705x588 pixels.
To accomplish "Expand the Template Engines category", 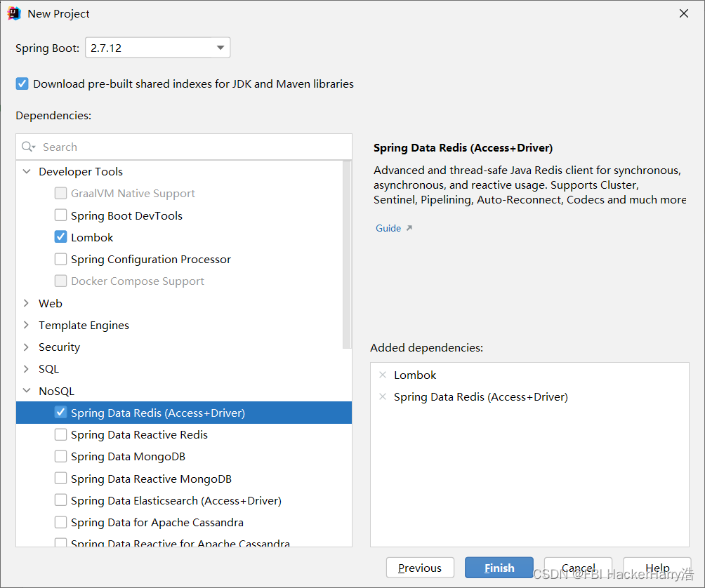I will click(x=27, y=325).
